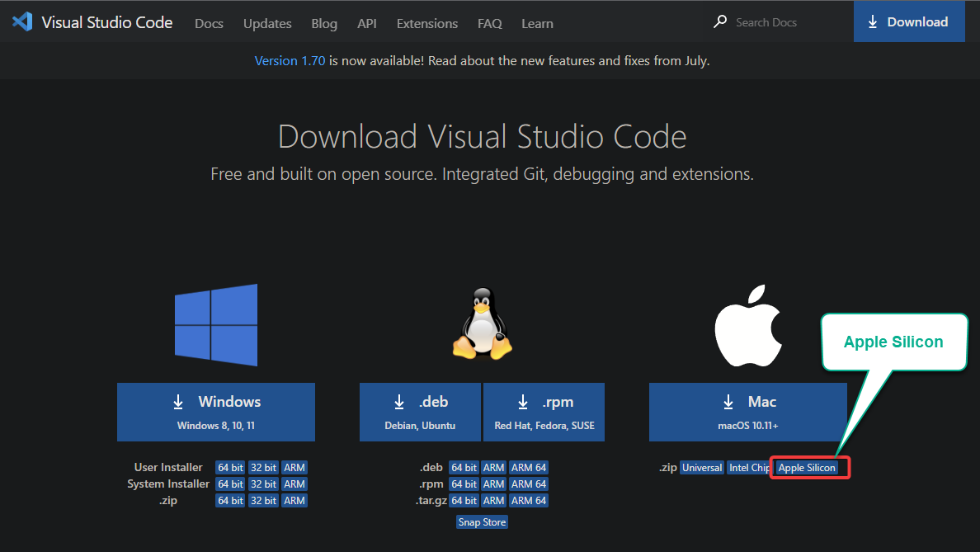The image size is (980, 552).
Task: Click the Windows download button
Action: [x=215, y=412]
